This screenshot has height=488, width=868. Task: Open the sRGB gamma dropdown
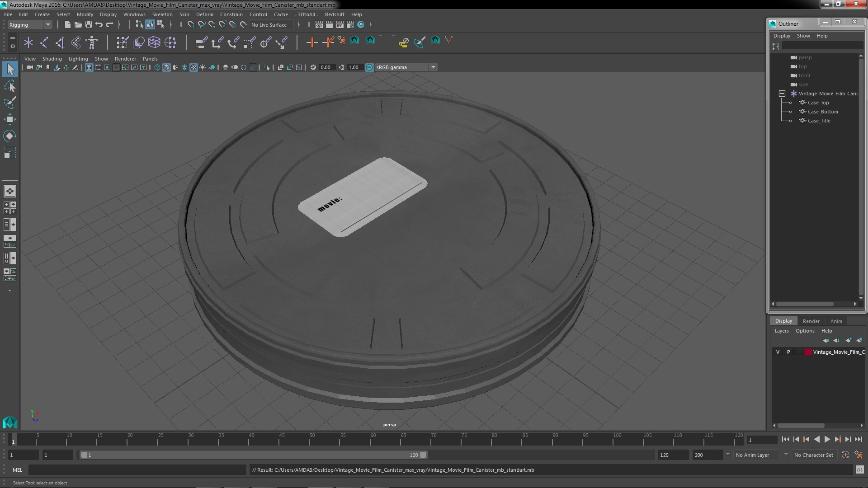433,67
